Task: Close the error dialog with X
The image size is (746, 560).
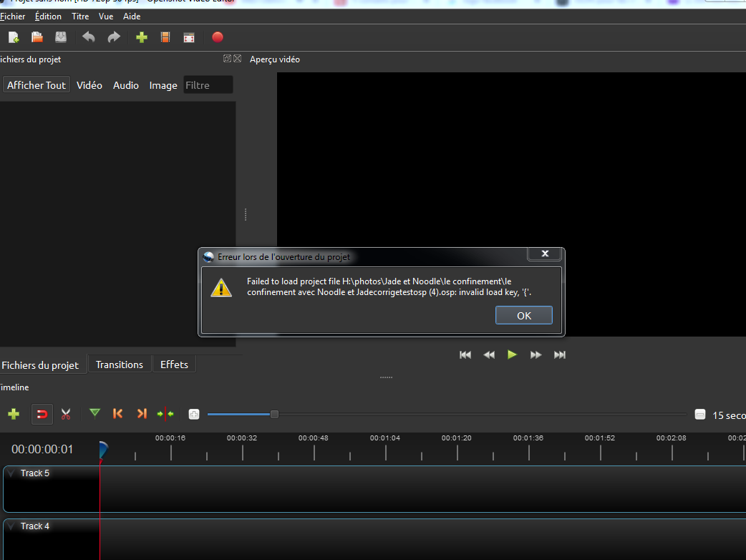Action: (x=545, y=254)
